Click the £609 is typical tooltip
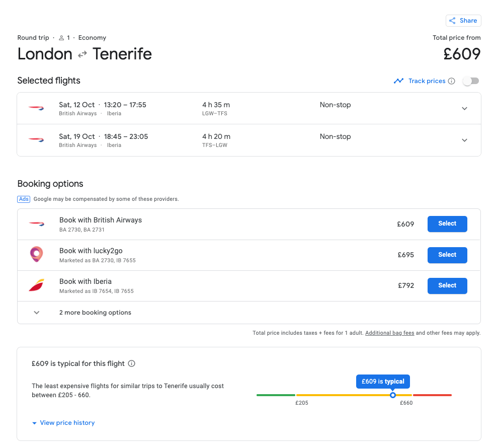This screenshot has height=448, width=496. pyautogui.click(x=383, y=382)
